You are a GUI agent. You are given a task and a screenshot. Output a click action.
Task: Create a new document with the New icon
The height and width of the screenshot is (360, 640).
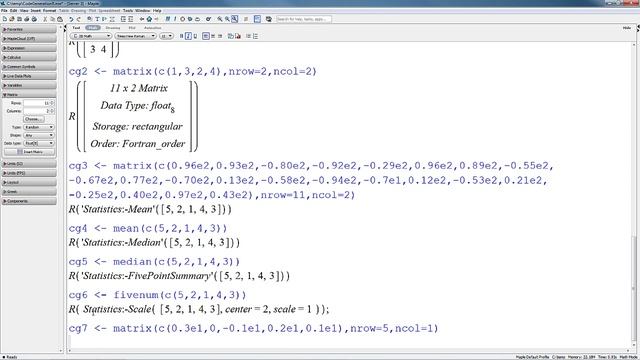(4, 19)
